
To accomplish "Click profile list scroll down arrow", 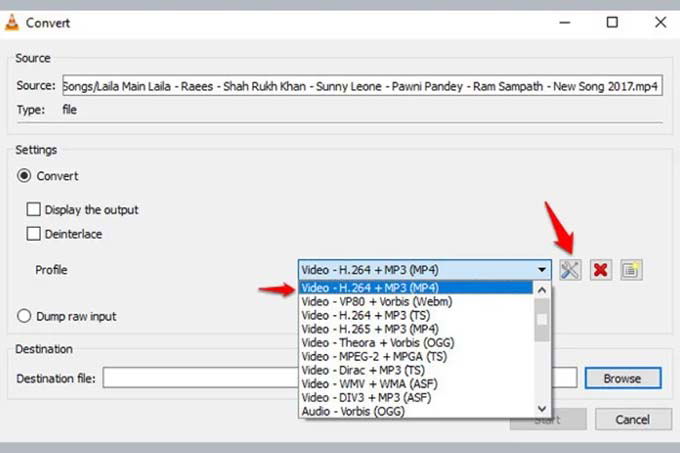I will [542, 409].
